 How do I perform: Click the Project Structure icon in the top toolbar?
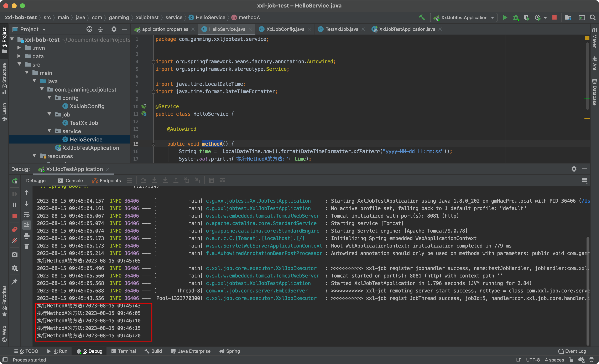coord(568,17)
